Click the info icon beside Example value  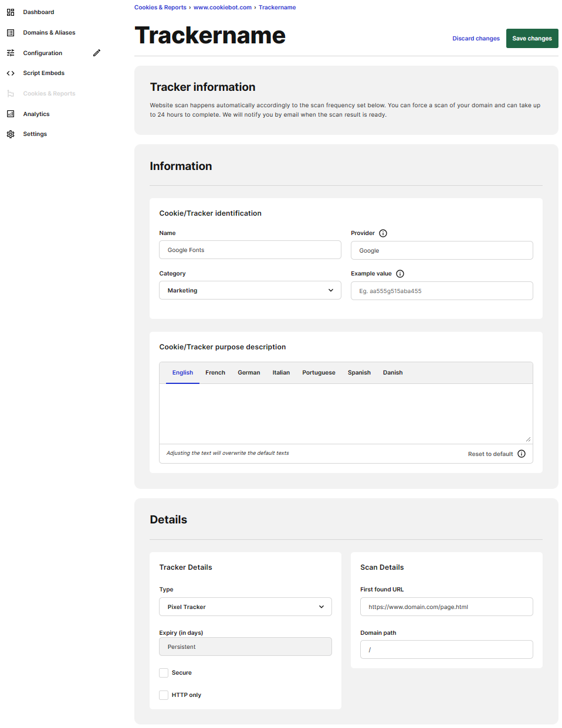[400, 274]
